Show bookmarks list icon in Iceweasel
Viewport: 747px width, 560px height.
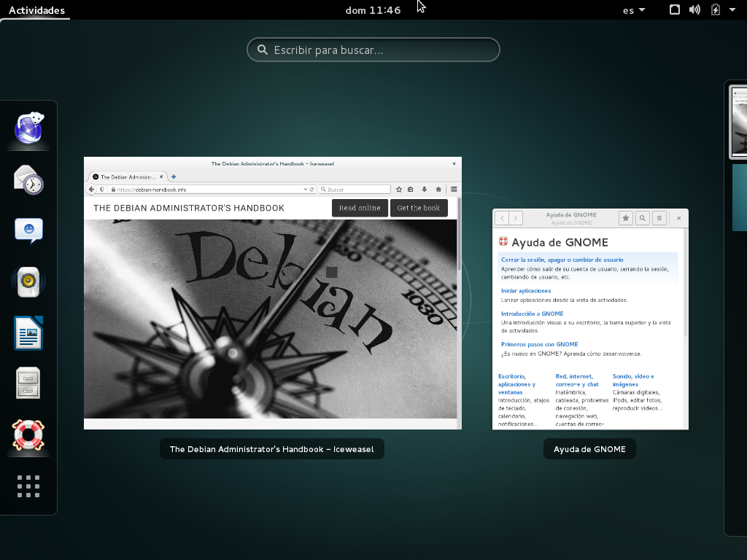coord(410,189)
